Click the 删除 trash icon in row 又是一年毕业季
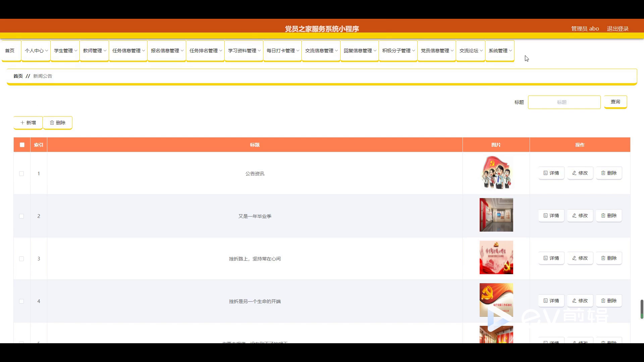Viewport: 644px width, 362px height. [603, 216]
